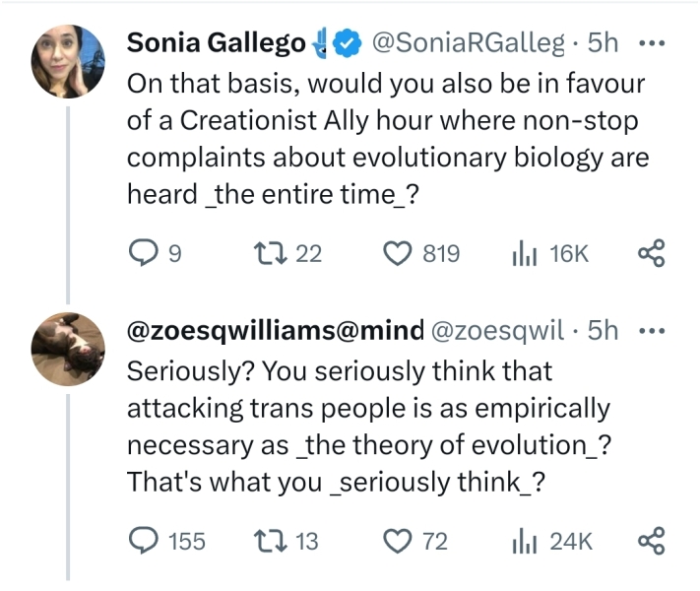Click the @zoesqwilliams@mind display name

click(x=276, y=331)
